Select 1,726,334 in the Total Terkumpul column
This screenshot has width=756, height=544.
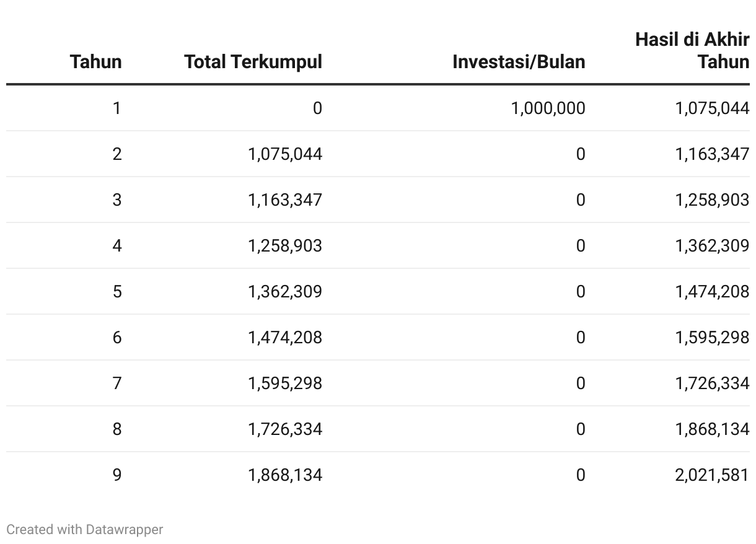[x=284, y=429]
